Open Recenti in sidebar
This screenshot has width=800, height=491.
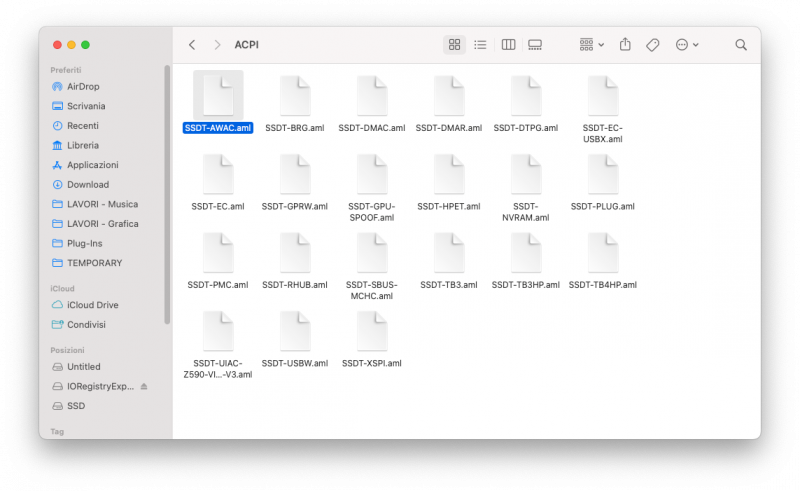[75, 126]
